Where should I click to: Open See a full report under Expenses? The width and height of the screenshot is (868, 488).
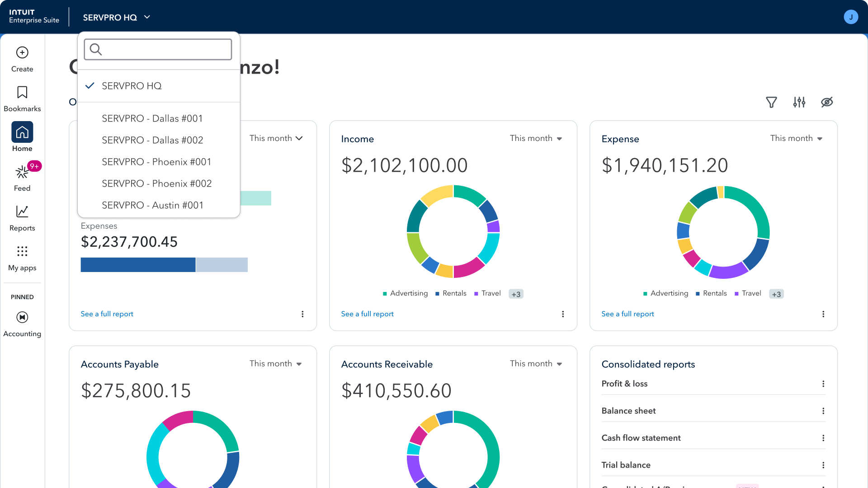[x=107, y=314]
